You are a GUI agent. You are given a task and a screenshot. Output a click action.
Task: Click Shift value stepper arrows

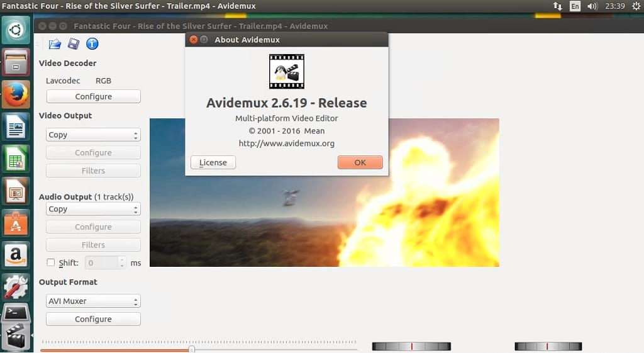122,262
